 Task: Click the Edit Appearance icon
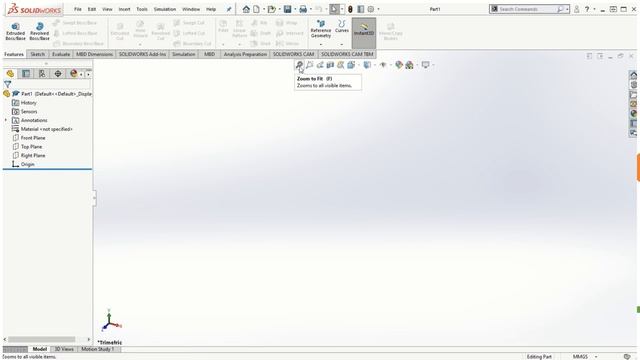tap(399, 65)
